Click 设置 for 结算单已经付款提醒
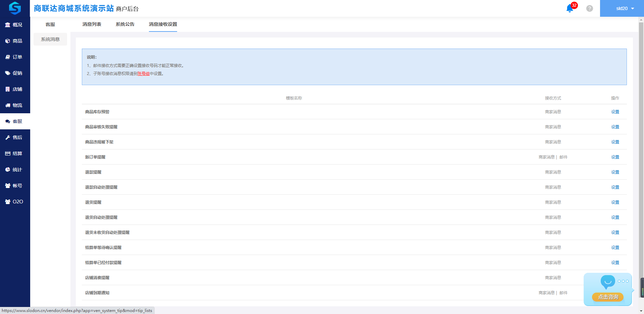The image size is (644, 314). [x=615, y=263]
